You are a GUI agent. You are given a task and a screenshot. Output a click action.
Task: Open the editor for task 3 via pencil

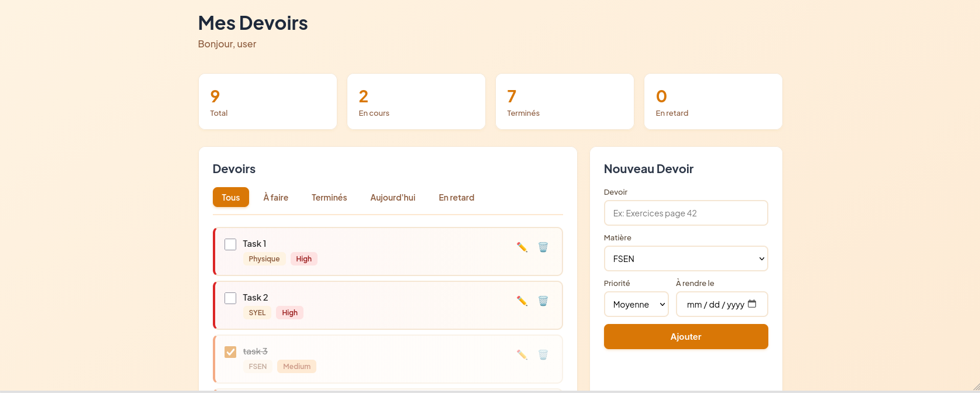pyautogui.click(x=522, y=355)
